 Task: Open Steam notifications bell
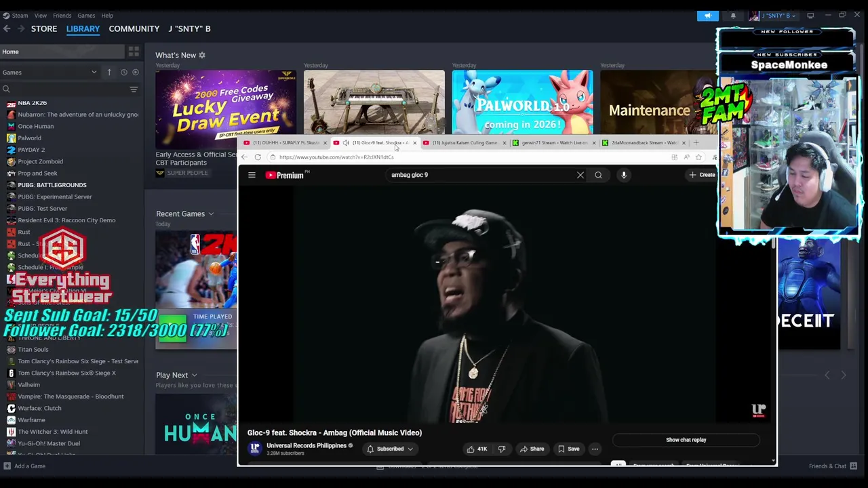click(x=733, y=15)
